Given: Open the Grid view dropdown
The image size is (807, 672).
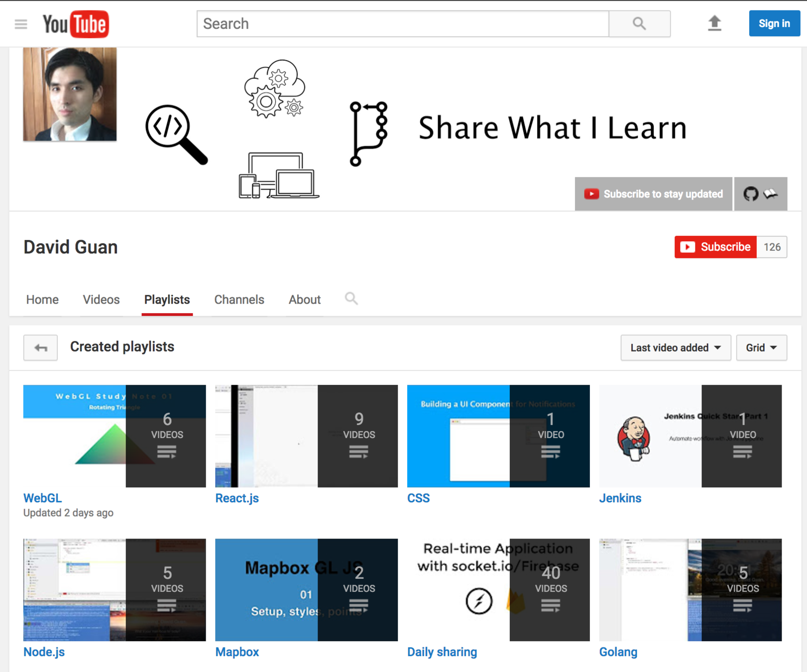Looking at the screenshot, I should point(761,347).
